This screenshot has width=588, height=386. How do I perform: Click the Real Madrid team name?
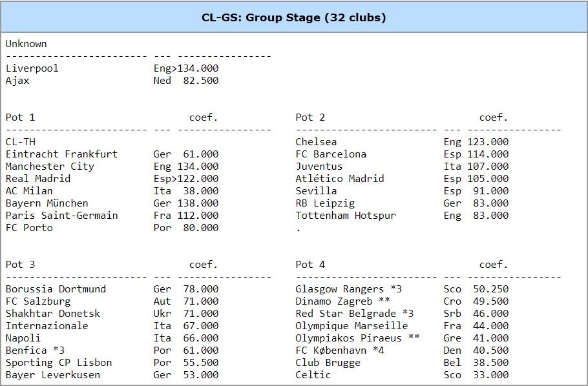click(38, 178)
